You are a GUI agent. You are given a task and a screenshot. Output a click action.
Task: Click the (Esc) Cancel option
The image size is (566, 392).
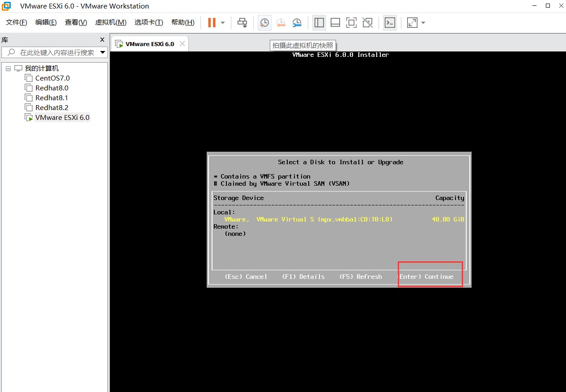246,277
